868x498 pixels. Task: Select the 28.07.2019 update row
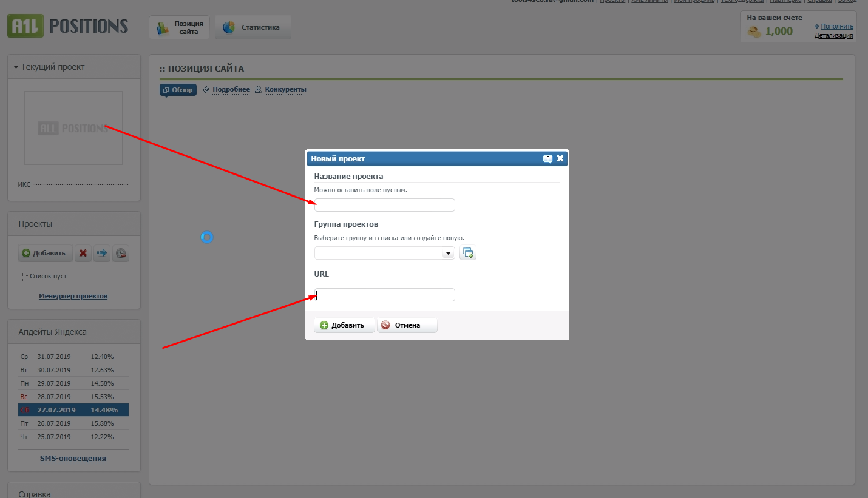pyautogui.click(x=73, y=397)
